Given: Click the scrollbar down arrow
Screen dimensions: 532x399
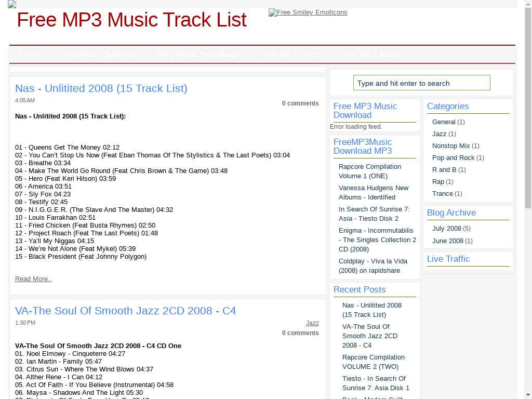Looking at the screenshot, I should [528, 395].
